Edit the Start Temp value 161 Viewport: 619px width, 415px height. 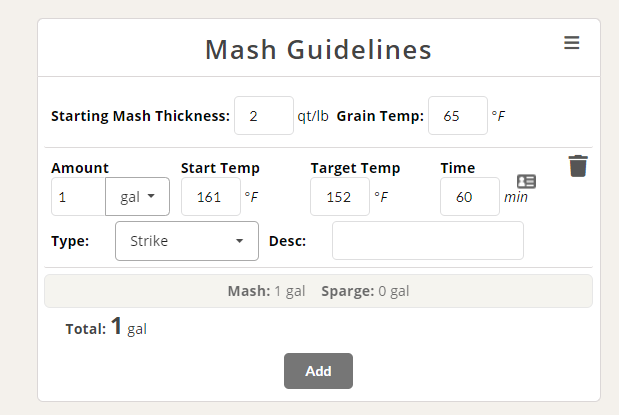click(210, 197)
